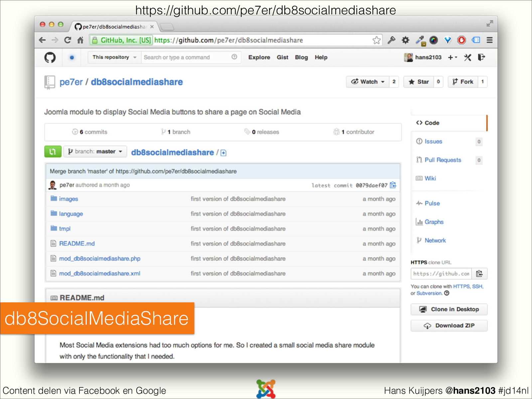
Task: Click the blue notifications dot indicator
Action: tap(72, 58)
